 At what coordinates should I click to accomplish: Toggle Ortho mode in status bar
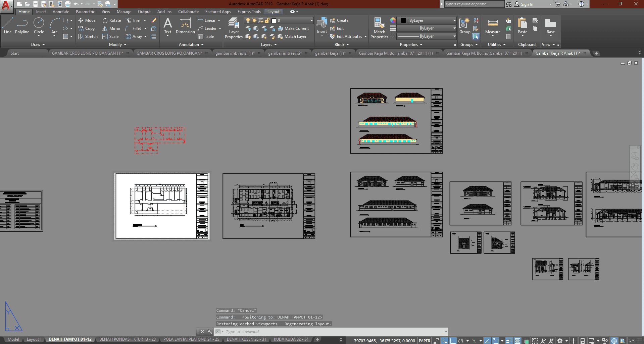coord(453,341)
